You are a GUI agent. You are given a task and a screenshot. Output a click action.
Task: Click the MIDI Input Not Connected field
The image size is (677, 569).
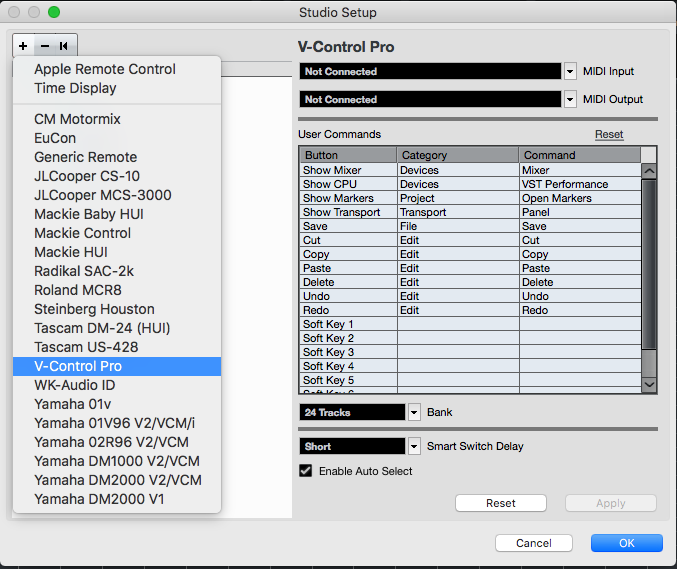[430, 71]
